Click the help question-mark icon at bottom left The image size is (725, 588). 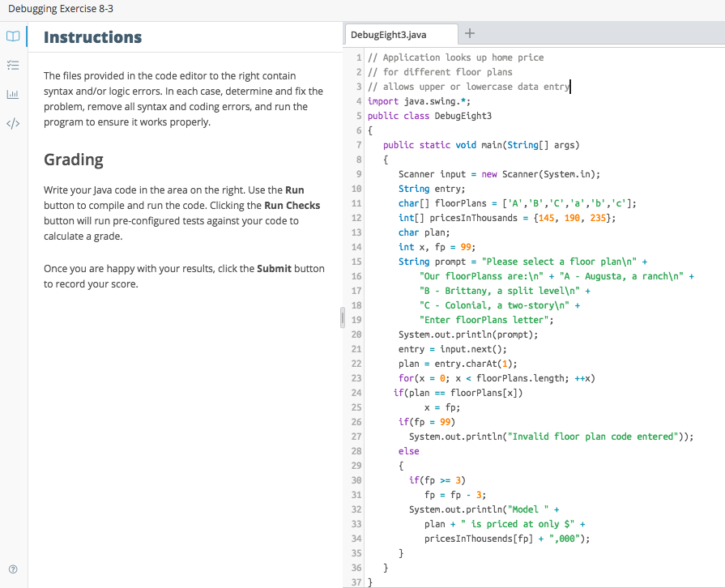(12, 569)
